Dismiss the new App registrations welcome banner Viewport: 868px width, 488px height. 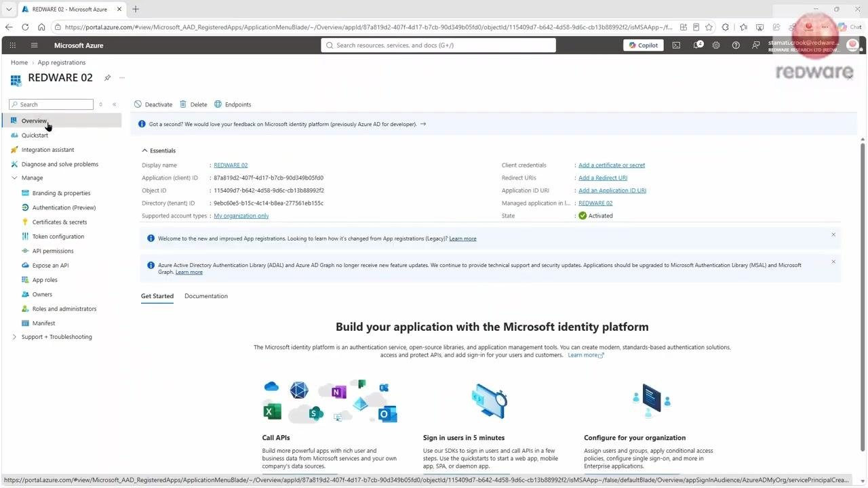pyautogui.click(x=833, y=235)
